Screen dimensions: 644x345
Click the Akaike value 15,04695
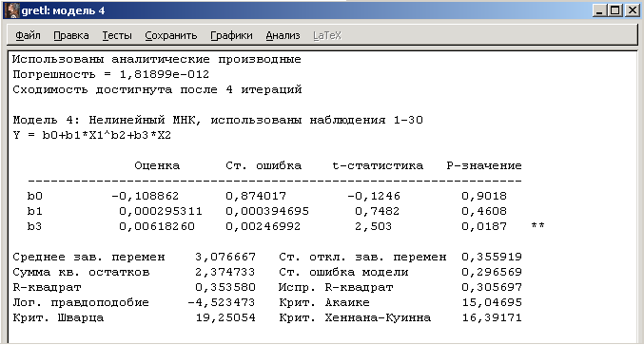click(x=492, y=303)
